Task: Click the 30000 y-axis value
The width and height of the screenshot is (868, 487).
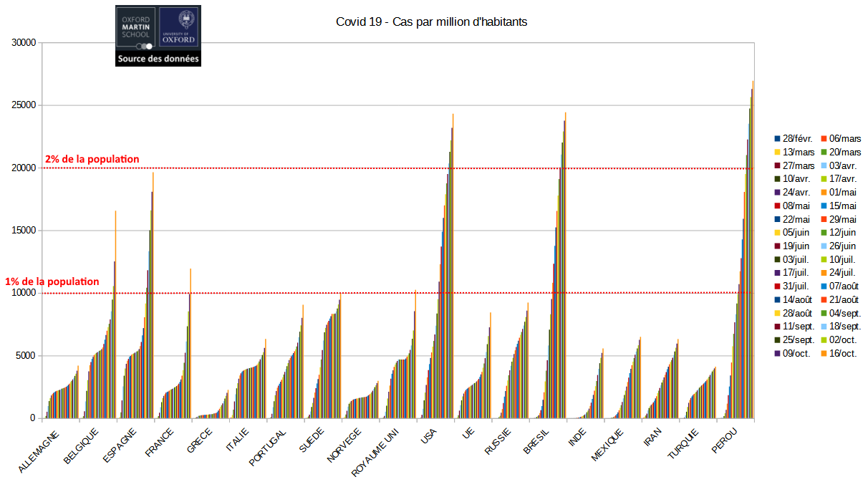Action: pyautogui.click(x=24, y=43)
